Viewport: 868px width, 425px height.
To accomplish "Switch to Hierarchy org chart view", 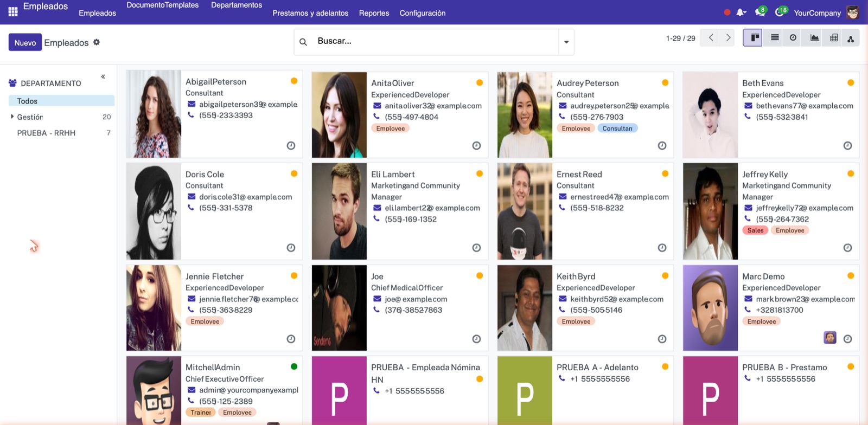I will point(851,38).
